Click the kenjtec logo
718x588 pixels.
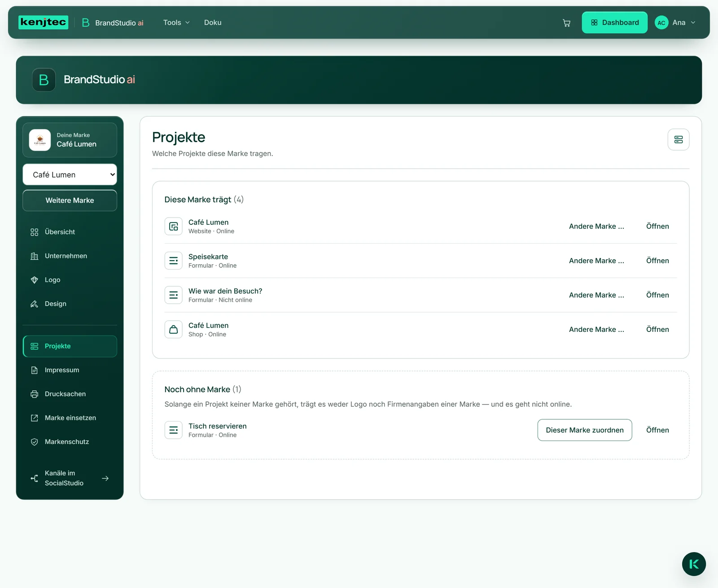pyautogui.click(x=44, y=22)
